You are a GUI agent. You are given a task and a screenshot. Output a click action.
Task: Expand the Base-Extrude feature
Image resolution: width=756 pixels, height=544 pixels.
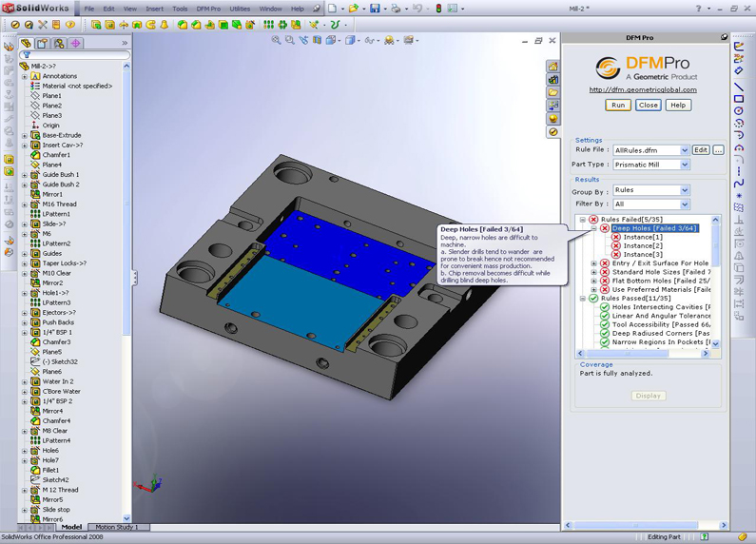click(25, 135)
